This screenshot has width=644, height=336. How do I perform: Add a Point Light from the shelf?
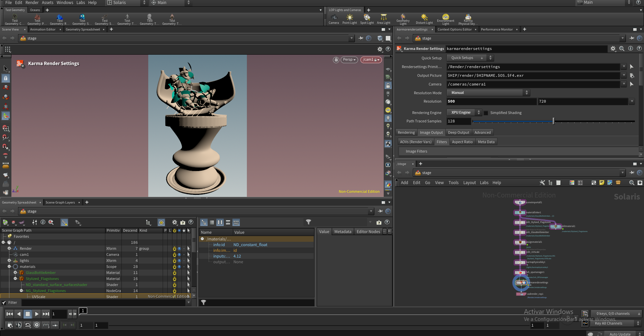(x=350, y=19)
